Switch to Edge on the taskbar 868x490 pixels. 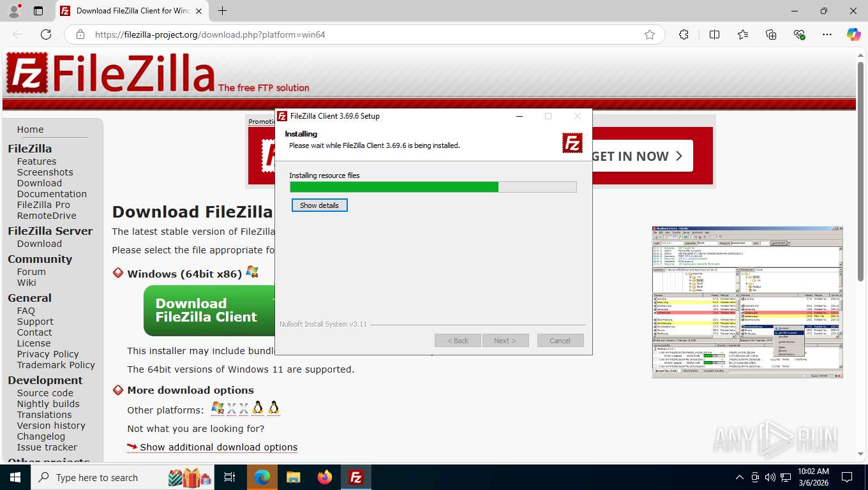262,477
